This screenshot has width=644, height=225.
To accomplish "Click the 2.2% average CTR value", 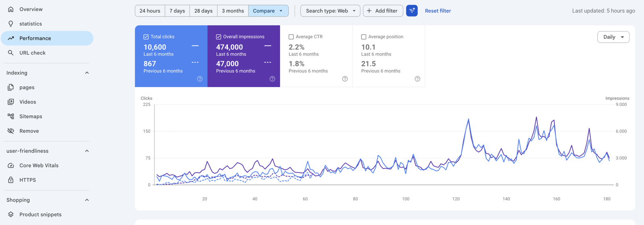I will click(297, 47).
